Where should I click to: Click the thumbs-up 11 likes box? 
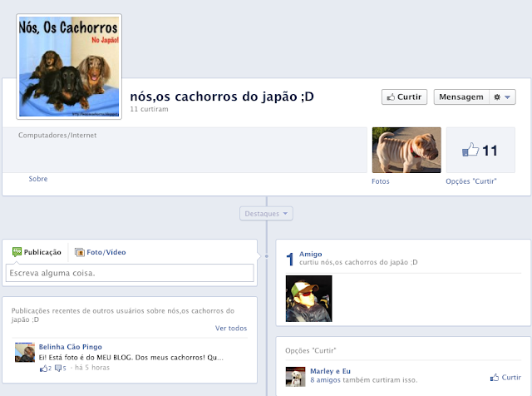[x=480, y=150]
